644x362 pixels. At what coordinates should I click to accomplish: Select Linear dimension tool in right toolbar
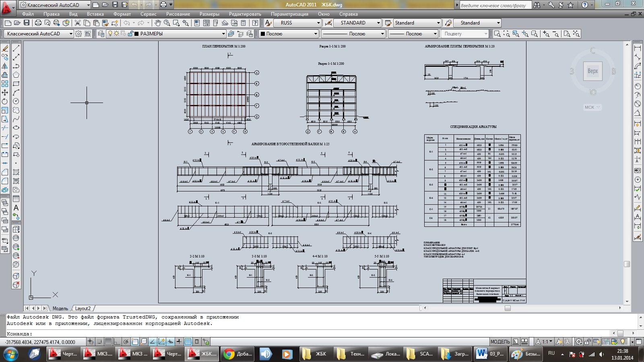[x=638, y=48]
